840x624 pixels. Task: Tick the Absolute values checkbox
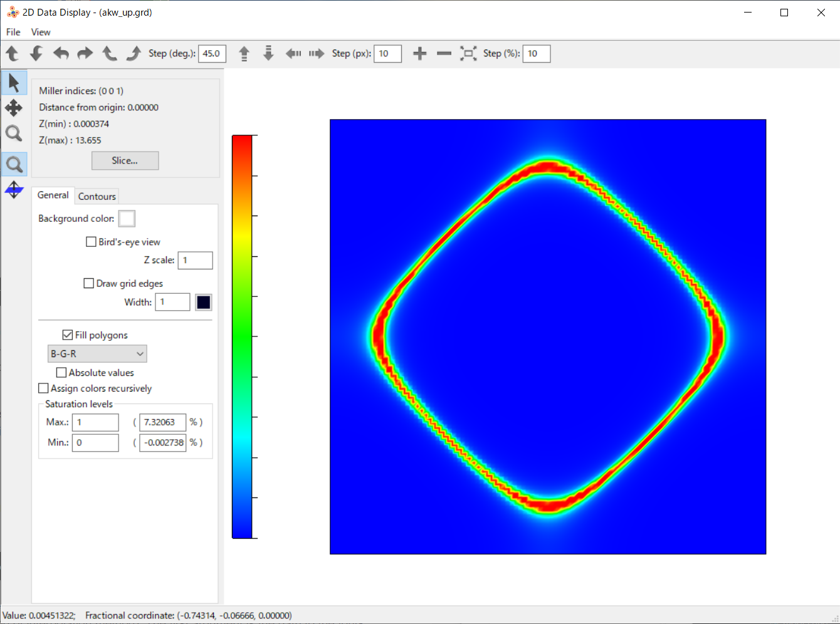click(x=61, y=373)
